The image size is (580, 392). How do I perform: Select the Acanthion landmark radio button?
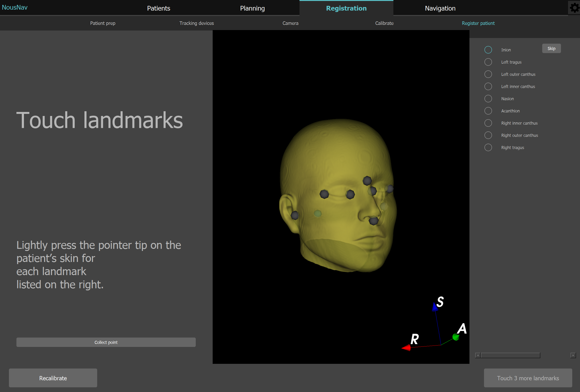pos(488,111)
